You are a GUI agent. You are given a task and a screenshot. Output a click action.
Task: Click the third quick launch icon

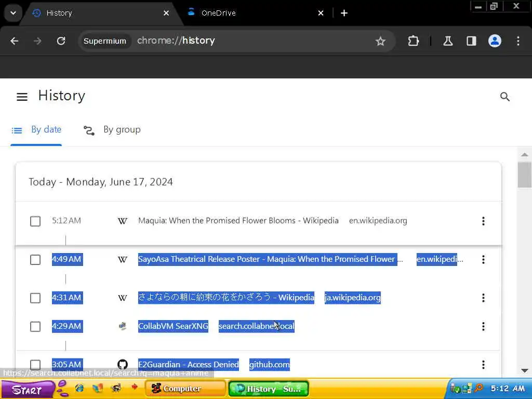(x=116, y=388)
